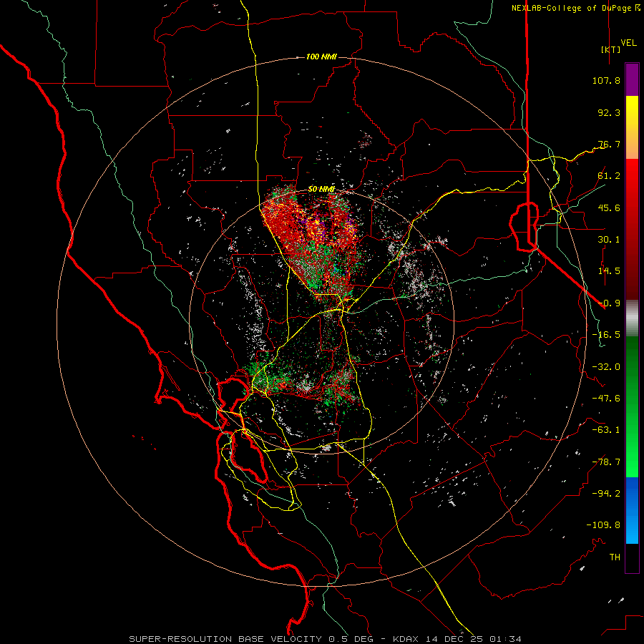Screen dimensions: 644x644
Task: Click the Super-Resolution Base Velocity caption
Action: coord(326,639)
